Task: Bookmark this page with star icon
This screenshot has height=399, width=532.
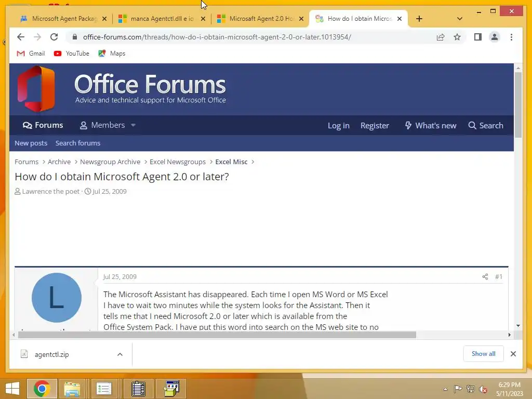Action: (x=457, y=37)
